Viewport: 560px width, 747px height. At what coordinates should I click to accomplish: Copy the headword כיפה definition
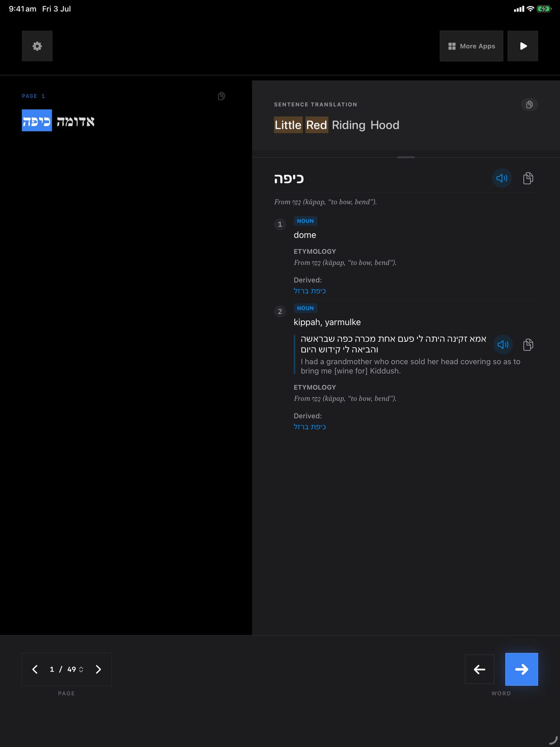click(528, 178)
